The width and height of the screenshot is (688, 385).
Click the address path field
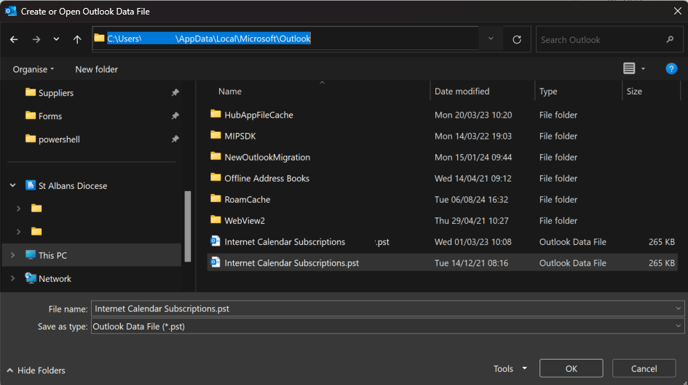285,39
